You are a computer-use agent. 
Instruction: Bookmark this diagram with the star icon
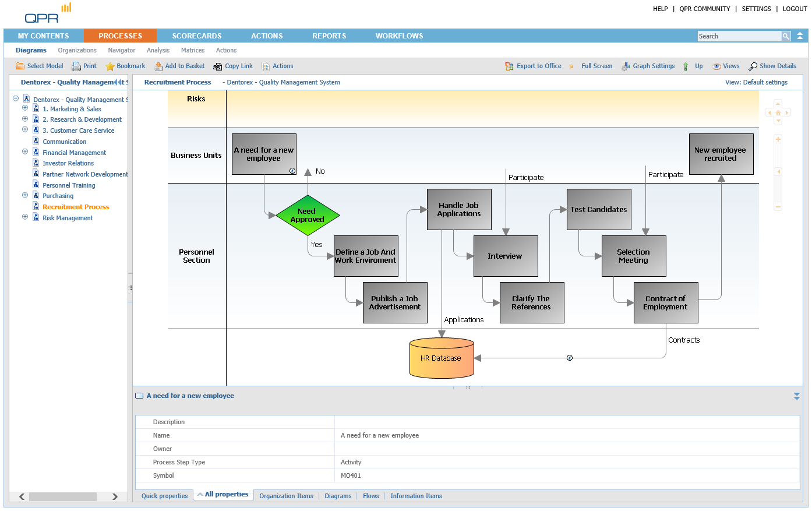coord(110,66)
